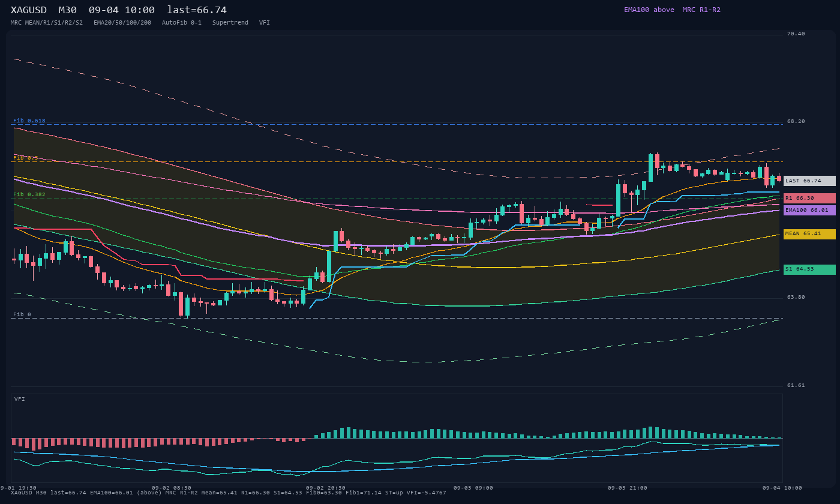Click the 09-03 21:00 time axis label

pos(628,488)
